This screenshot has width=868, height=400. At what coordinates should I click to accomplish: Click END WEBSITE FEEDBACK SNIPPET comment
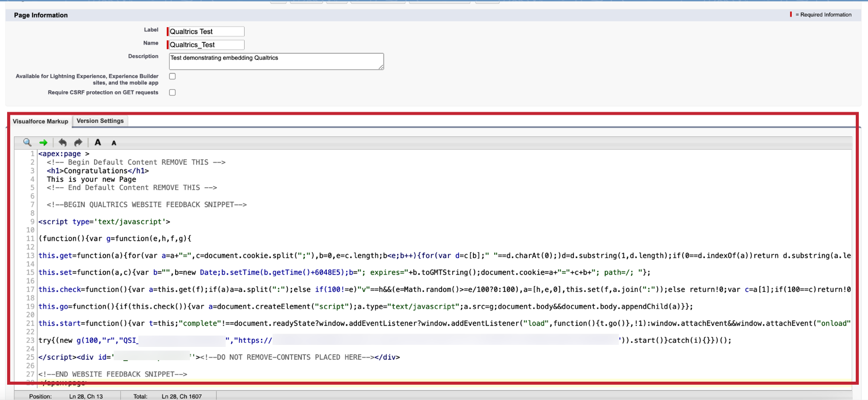click(113, 374)
